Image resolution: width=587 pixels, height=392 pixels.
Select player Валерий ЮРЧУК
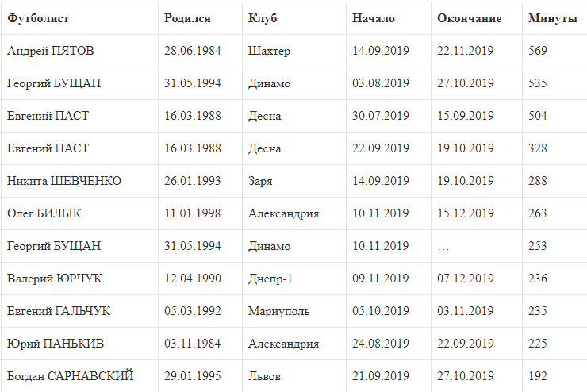(x=55, y=279)
